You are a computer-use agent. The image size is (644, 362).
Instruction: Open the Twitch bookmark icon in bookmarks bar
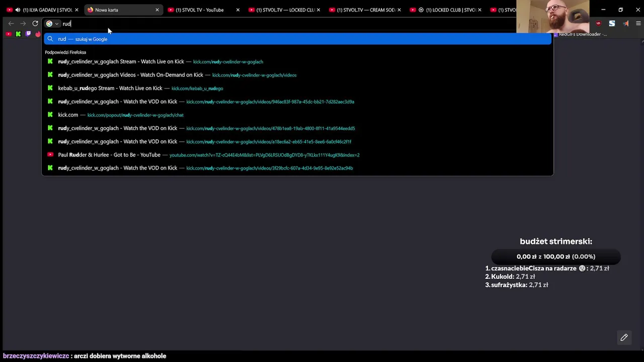[28, 34]
